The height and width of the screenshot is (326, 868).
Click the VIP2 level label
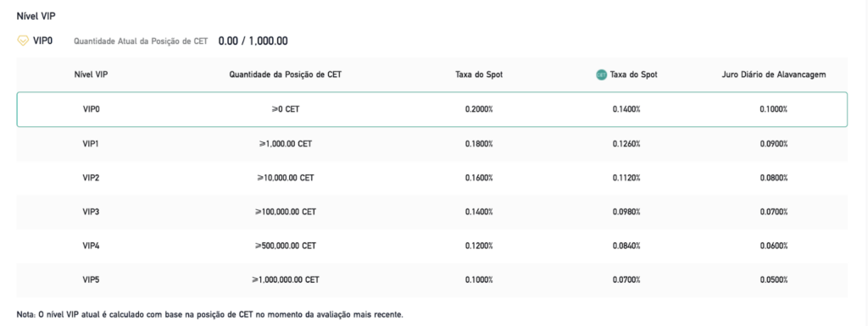pyautogui.click(x=91, y=178)
